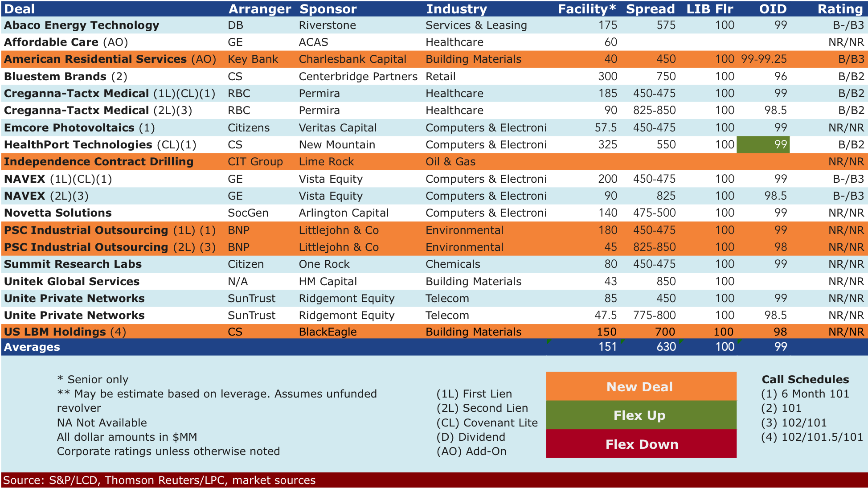Screen dimensions: 868x488
Task: Click average facility value 151
Action: coord(608,347)
